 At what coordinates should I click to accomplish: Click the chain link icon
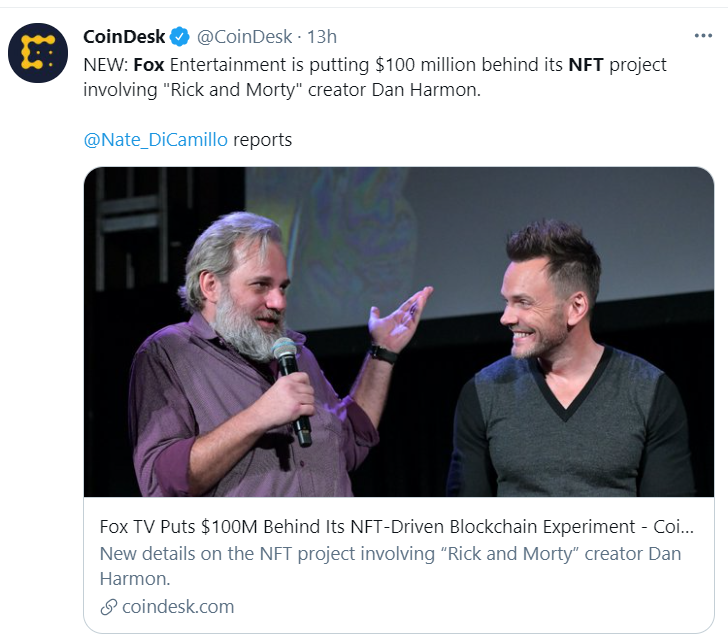(x=109, y=607)
